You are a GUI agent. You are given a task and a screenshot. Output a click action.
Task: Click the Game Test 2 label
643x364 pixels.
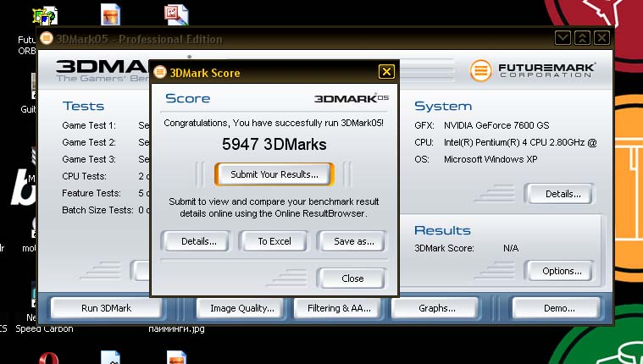pos(89,142)
